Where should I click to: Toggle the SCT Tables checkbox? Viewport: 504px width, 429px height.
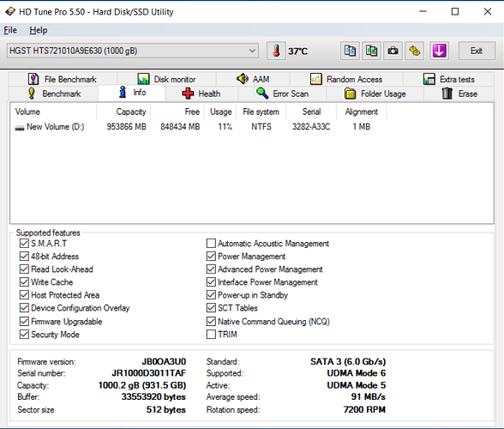click(211, 308)
